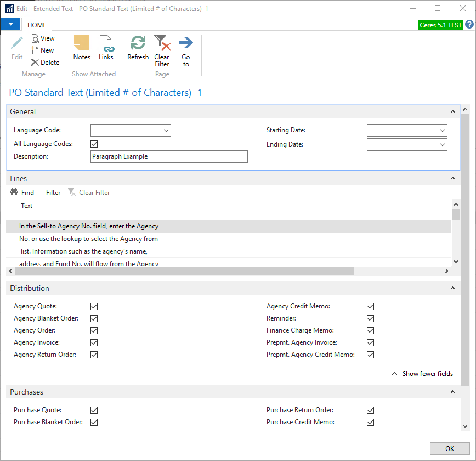Viewport: 476px width, 461px height.
Task: Click the New document icon
Action: (x=43, y=50)
